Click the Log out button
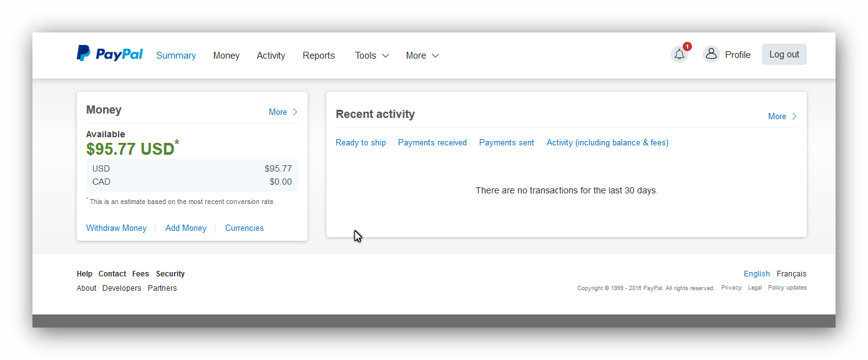The height and width of the screenshot is (360, 868). click(784, 54)
